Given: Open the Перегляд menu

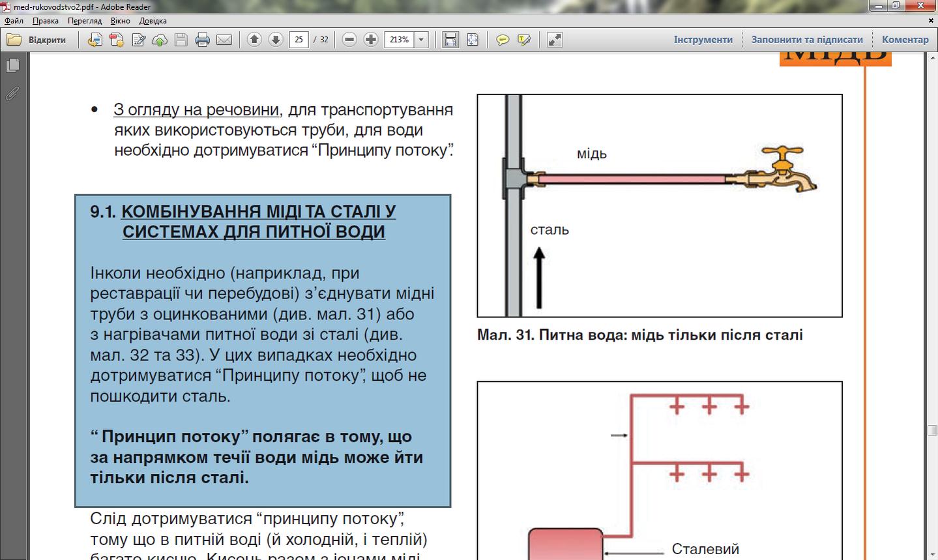Looking at the screenshot, I should pos(85,21).
